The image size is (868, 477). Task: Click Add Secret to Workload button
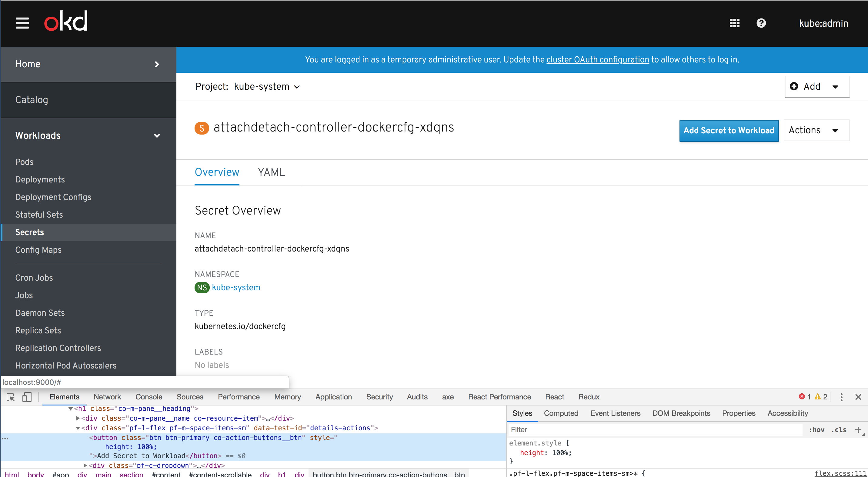(x=729, y=131)
